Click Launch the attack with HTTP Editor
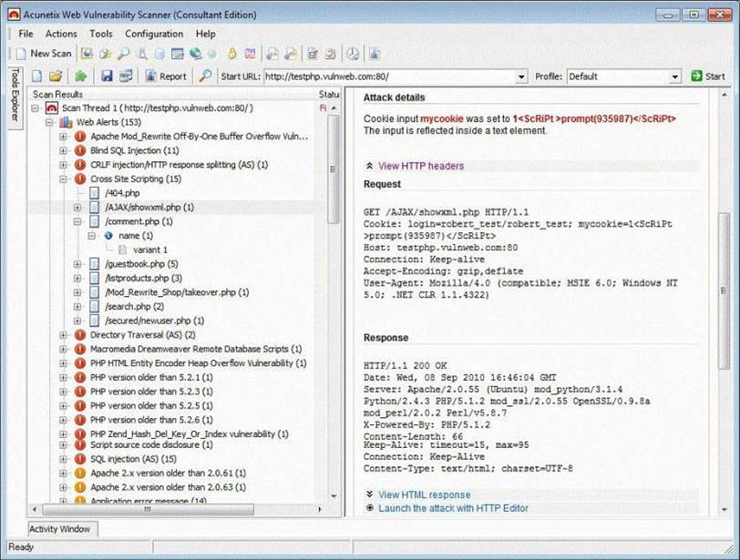740x560 pixels. point(452,508)
